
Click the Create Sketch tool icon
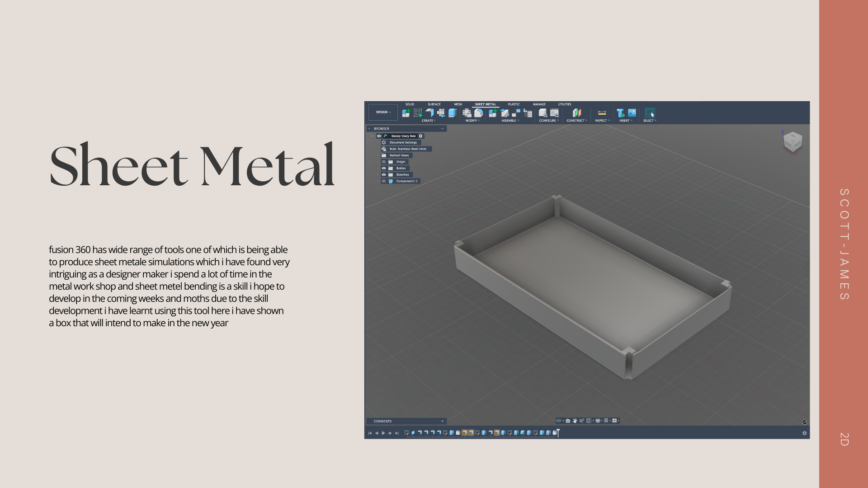coord(418,113)
